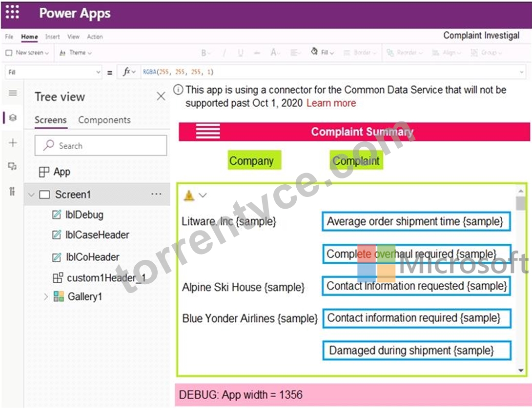Screen dimensions: 532x411
Task: Select Complete overhaul required complaint
Action: pyautogui.click(x=417, y=254)
